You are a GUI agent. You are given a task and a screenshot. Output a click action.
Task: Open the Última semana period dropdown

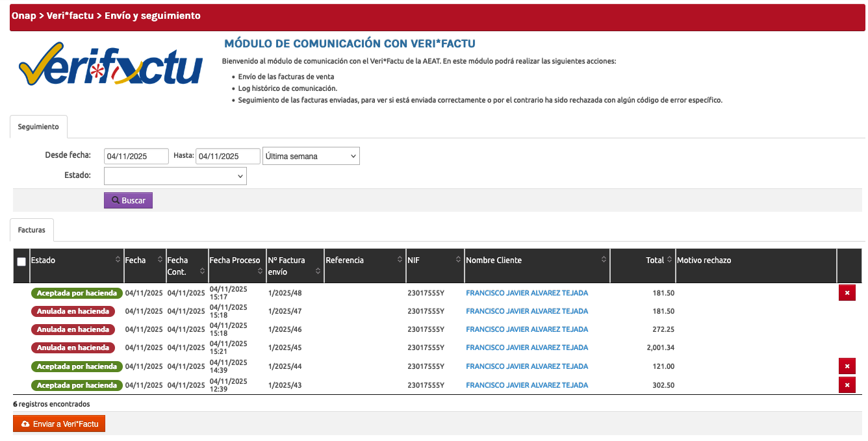311,157
